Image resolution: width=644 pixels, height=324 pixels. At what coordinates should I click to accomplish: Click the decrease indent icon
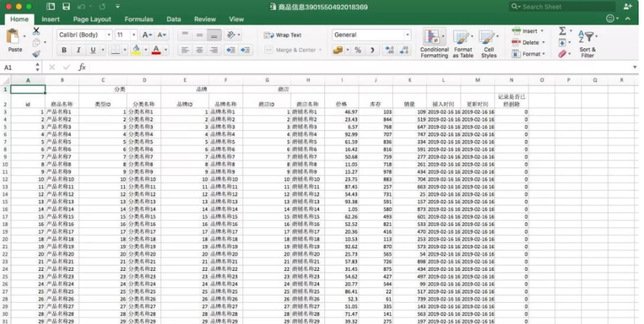point(231,50)
